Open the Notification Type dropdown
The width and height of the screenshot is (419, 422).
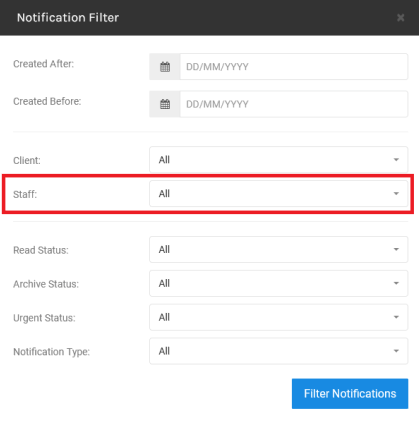coord(279,351)
